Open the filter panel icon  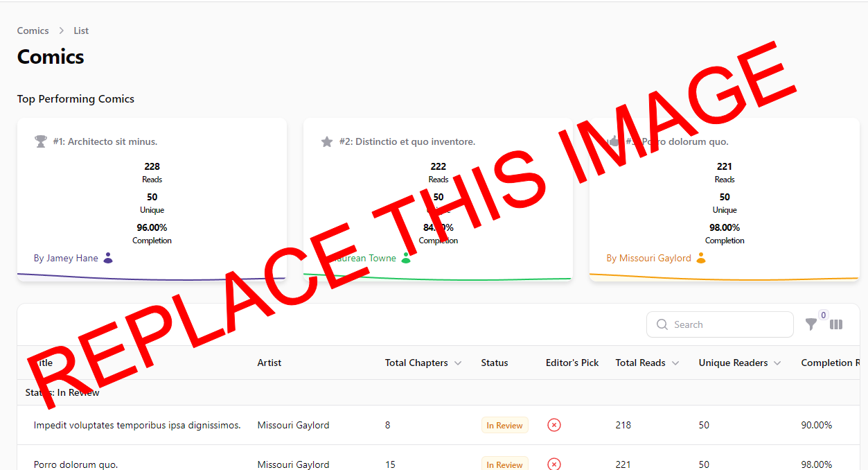811,324
